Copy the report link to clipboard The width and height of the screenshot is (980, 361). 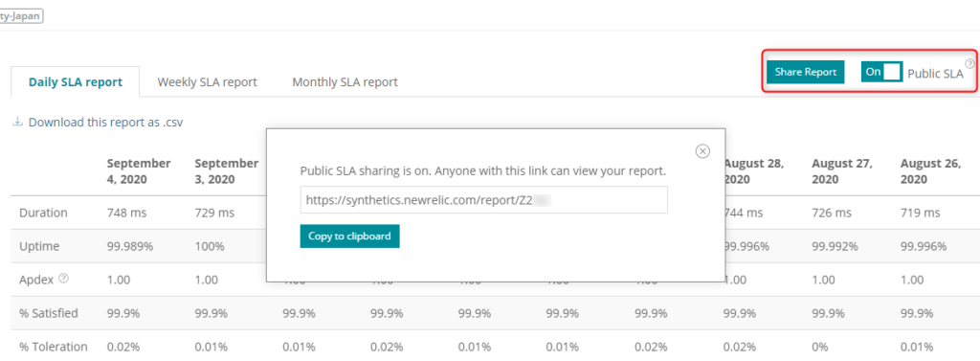click(x=349, y=236)
